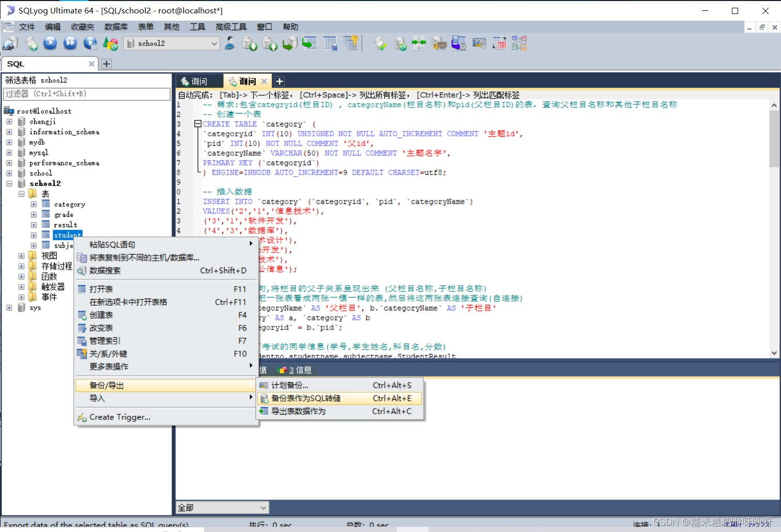This screenshot has width=781, height=532.
Task: Click the green bidirectional arrows sync icon
Action: 419,43
